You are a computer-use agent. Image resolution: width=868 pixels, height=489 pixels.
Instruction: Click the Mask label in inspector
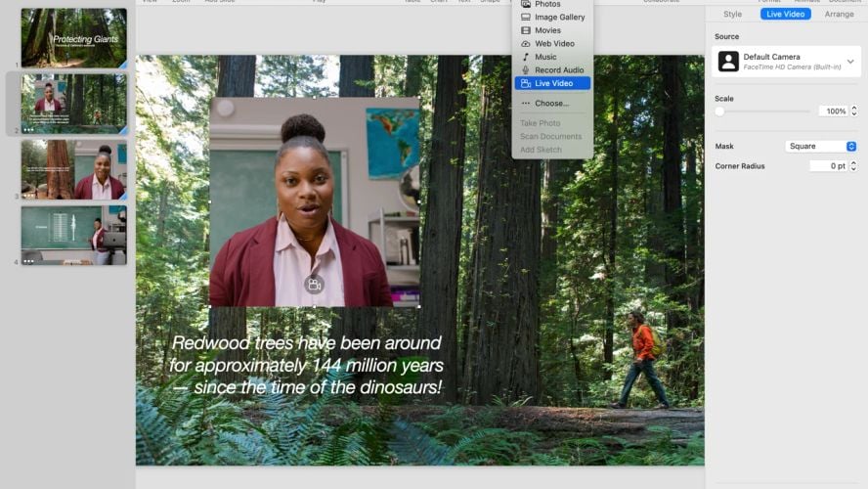pyautogui.click(x=724, y=146)
